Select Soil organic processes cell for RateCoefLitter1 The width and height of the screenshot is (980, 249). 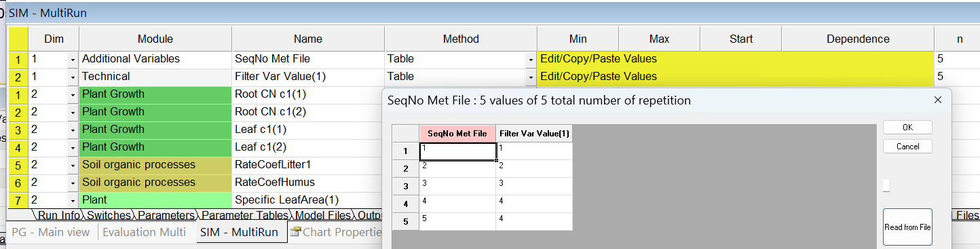click(155, 165)
